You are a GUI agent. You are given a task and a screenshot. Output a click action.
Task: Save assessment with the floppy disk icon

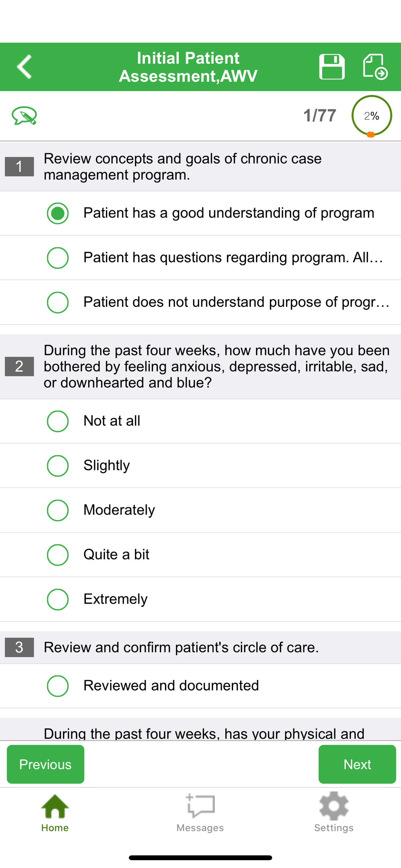point(332,67)
